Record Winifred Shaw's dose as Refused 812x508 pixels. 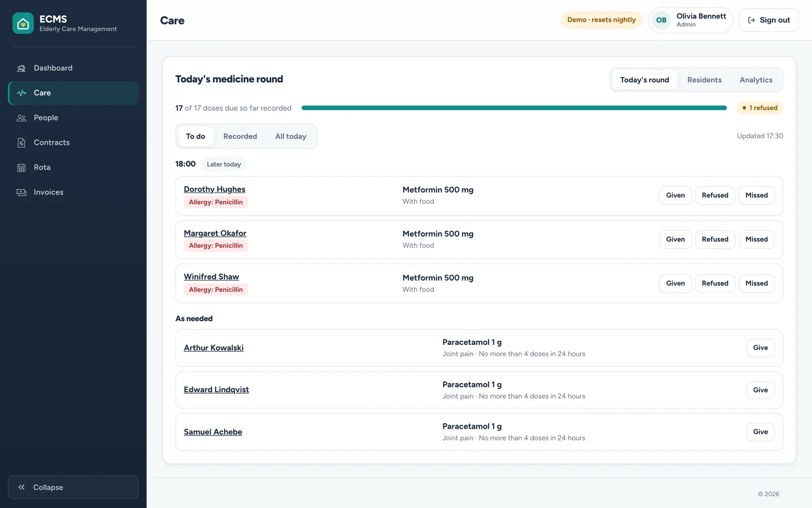pos(715,283)
